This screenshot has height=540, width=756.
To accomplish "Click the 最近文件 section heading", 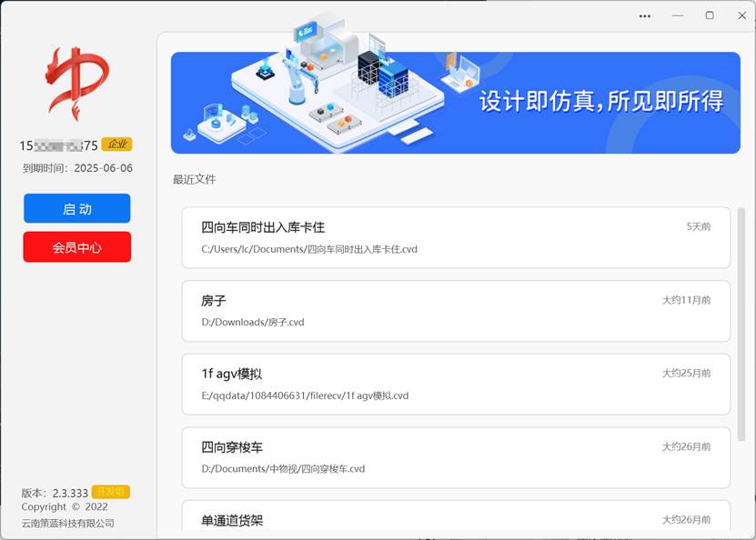I will point(195,180).
